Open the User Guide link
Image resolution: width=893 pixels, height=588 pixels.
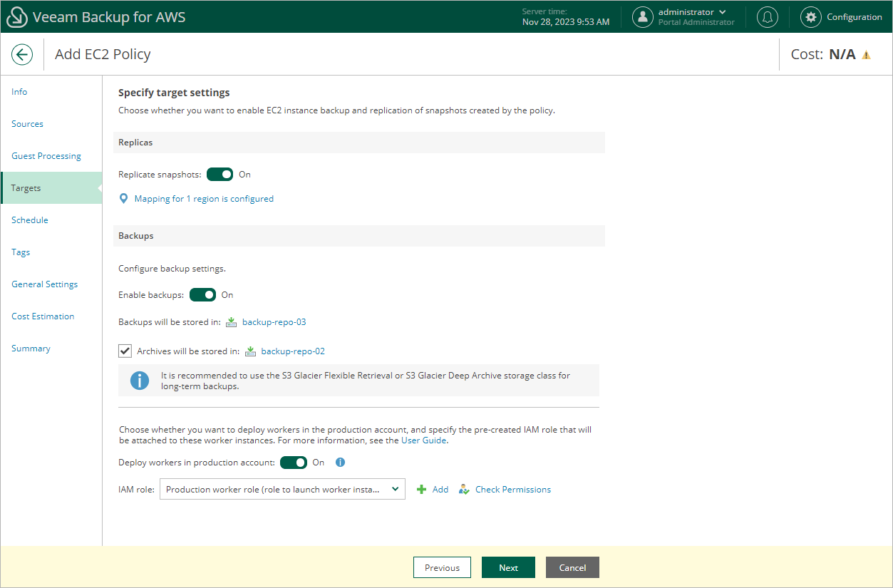[424, 440]
